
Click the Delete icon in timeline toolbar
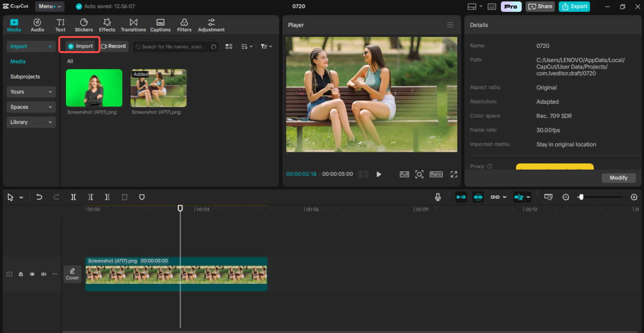tap(124, 197)
